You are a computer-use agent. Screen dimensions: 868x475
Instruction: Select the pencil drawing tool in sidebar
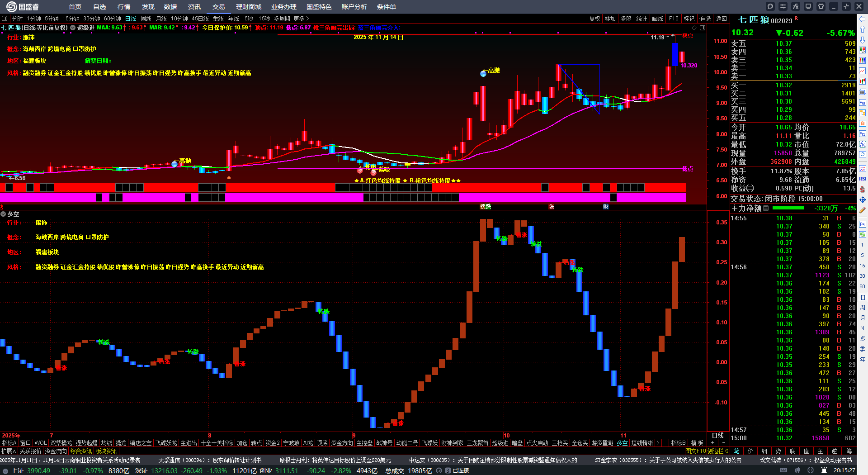[863, 210]
